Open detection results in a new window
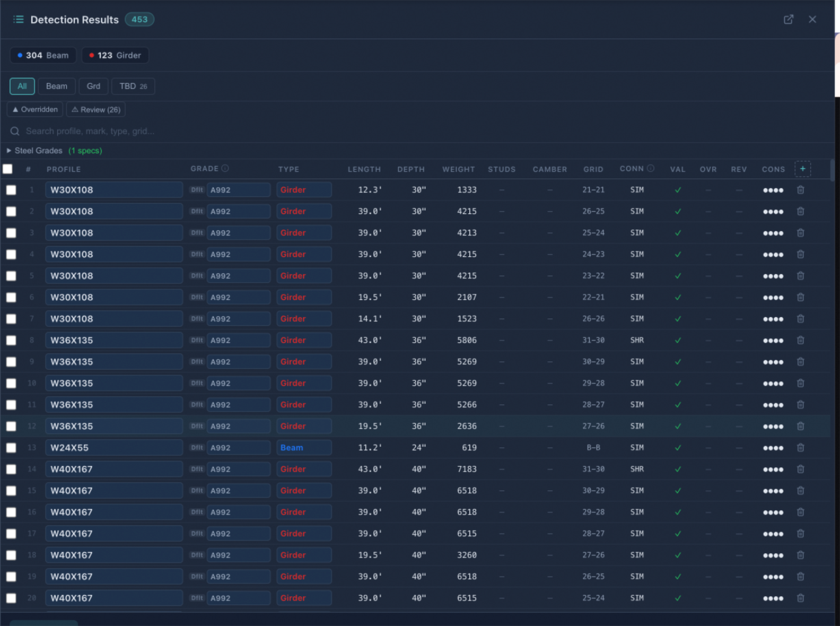This screenshot has width=840, height=626. tap(789, 20)
